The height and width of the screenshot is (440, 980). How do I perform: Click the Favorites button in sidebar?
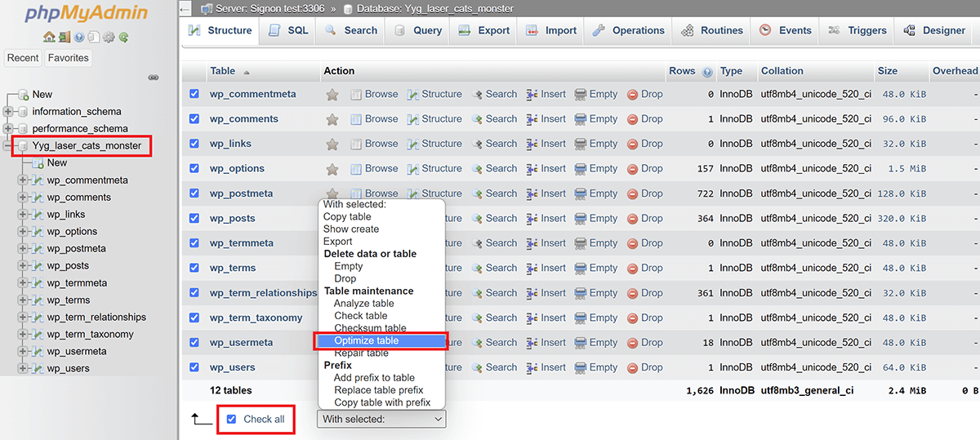coord(68,58)
